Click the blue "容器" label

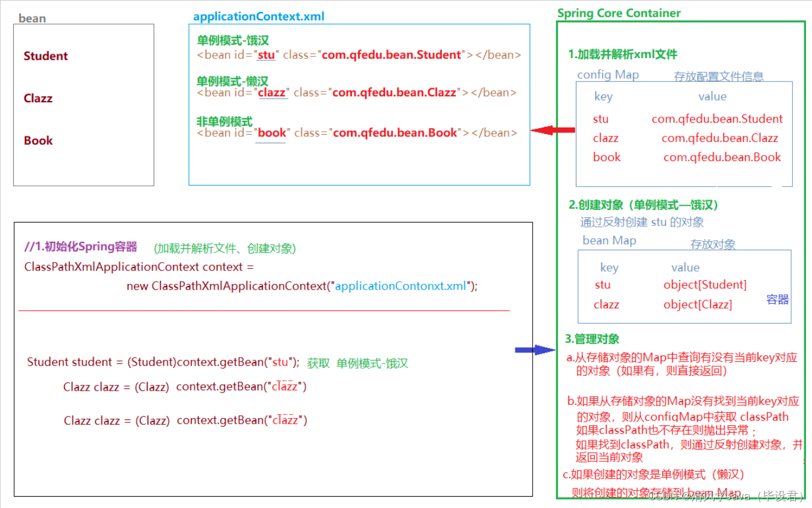(778, 300)
